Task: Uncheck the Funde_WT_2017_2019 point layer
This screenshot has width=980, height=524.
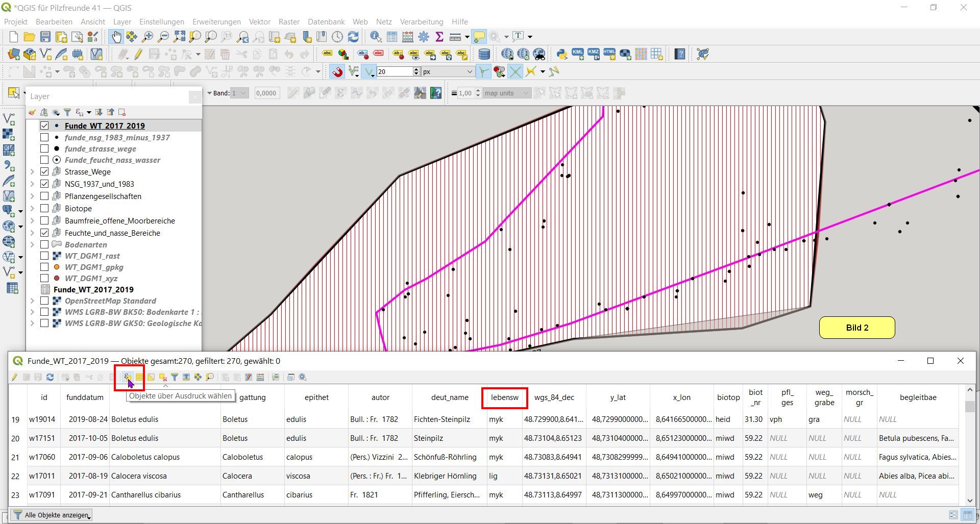Action: pyautogui.click(x=44, y=126)
